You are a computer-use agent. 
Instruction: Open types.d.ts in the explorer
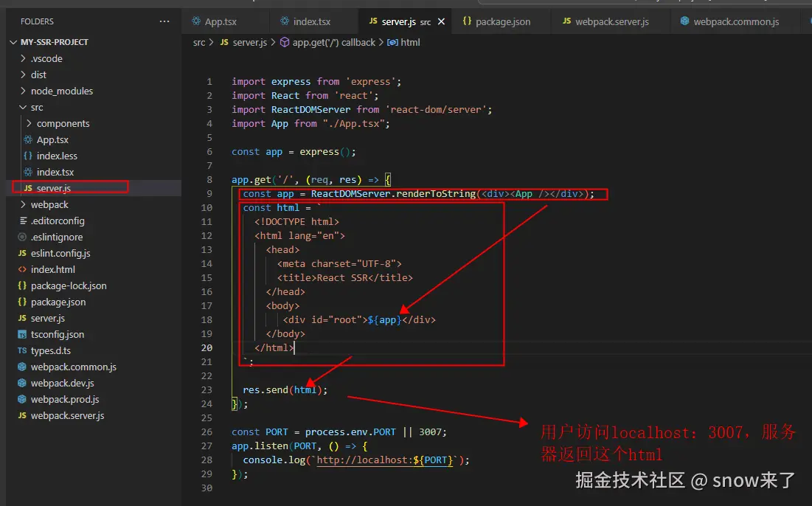[51, 350]
